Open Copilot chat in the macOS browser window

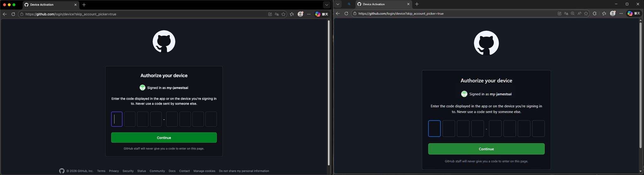pyautogui.click(x=321, y=14)
